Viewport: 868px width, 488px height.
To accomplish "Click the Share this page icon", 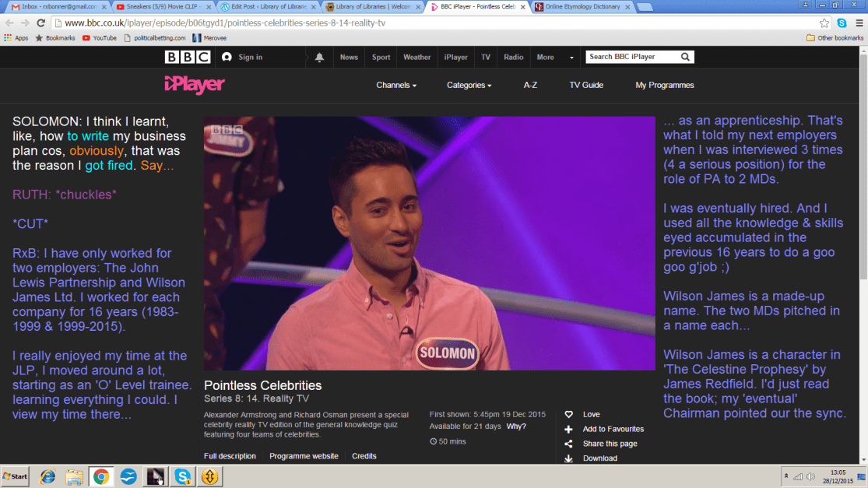I will (x=568, y=444).
